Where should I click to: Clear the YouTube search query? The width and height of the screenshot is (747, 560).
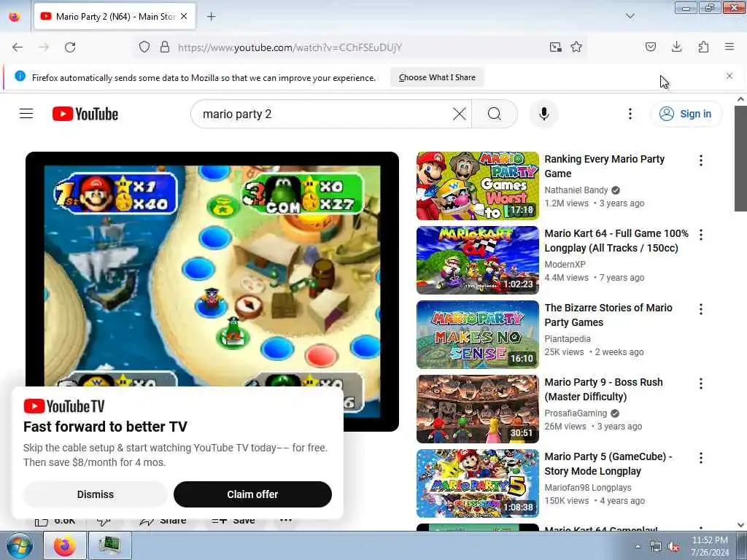(x=460, y=114)
